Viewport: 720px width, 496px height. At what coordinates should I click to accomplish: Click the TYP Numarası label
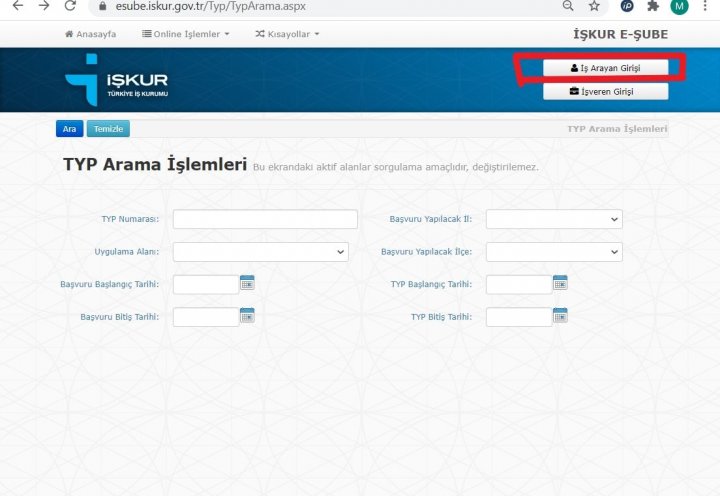[130, 219]
